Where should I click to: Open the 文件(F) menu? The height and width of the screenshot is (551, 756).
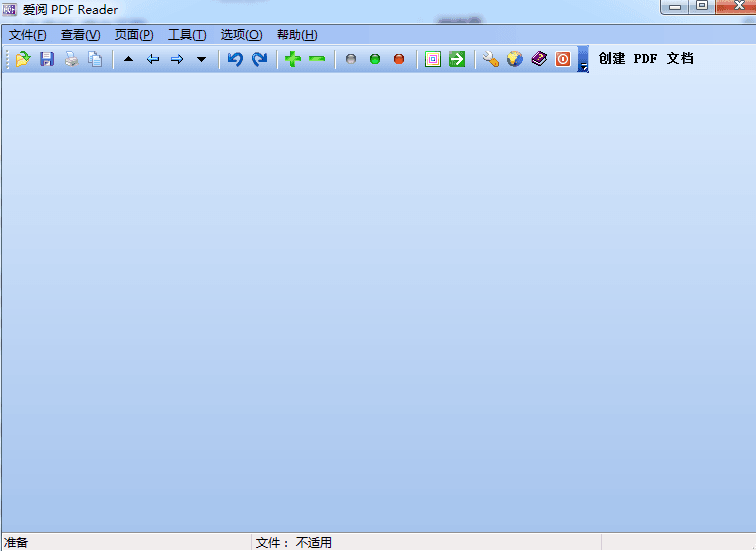click(27, 35)
